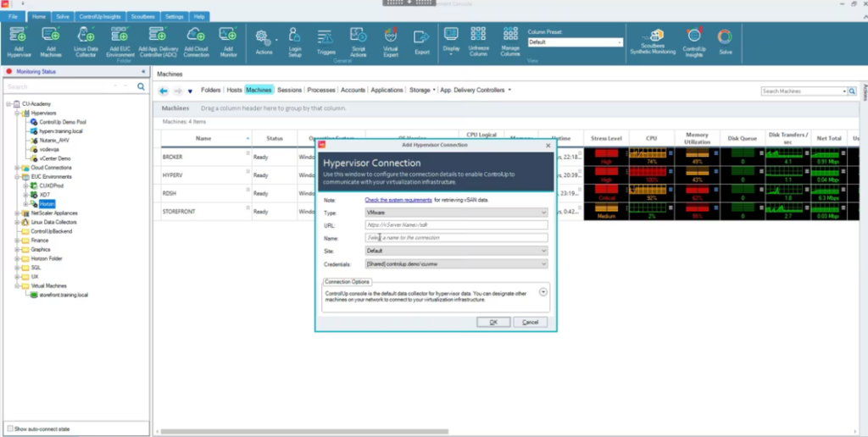Collapse the Hypervisors tree node
This screenshot has width=868, height=437.
tap(18, 113)
